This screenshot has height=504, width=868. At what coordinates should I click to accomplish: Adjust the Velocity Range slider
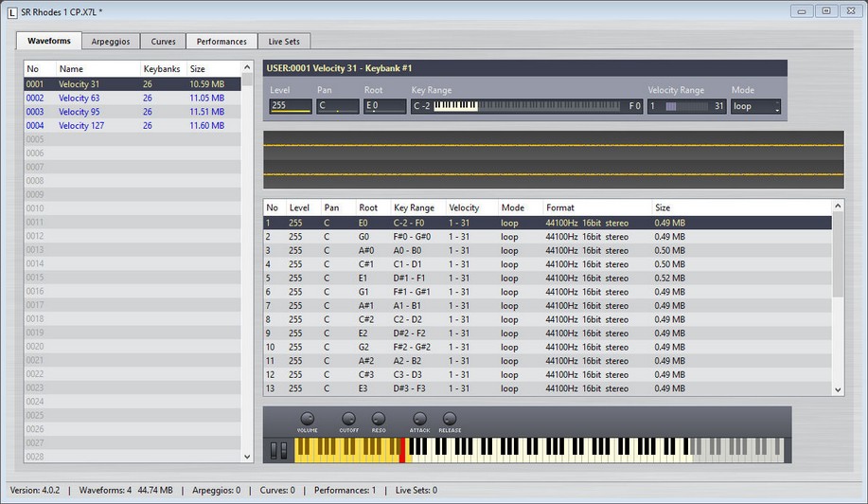(685, 106)
